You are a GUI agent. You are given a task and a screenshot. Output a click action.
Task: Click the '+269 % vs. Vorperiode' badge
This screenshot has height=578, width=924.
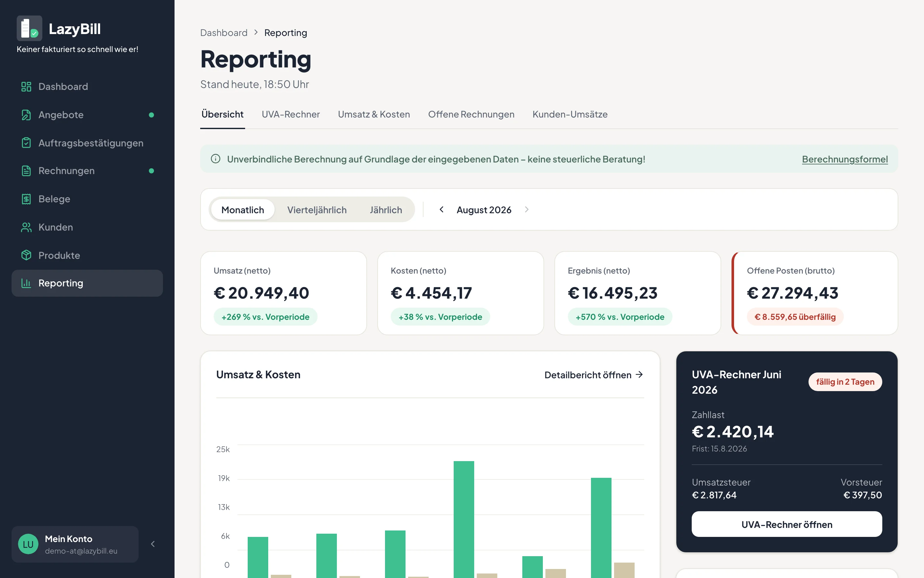point(265,317)
